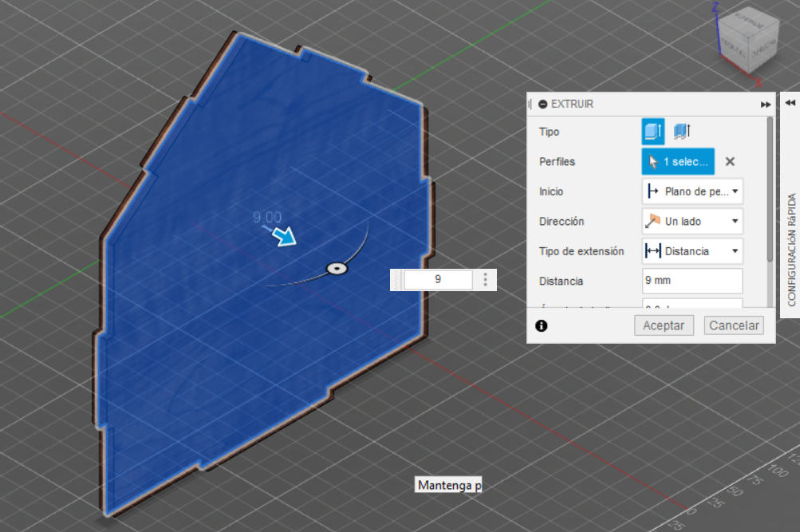The image size is (800, 532).
Task: Click the Perfiles 1 selected button
Action: point(678,162)
